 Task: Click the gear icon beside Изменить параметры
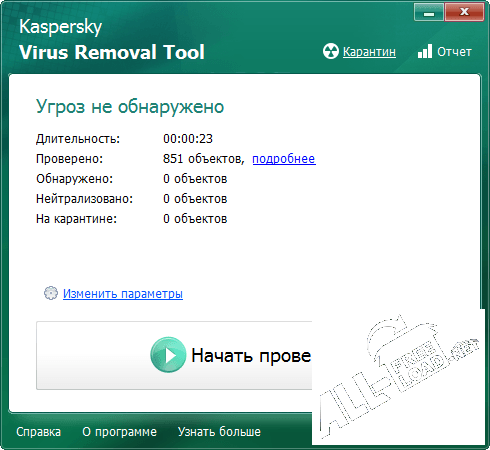click(x=51, y=293)
